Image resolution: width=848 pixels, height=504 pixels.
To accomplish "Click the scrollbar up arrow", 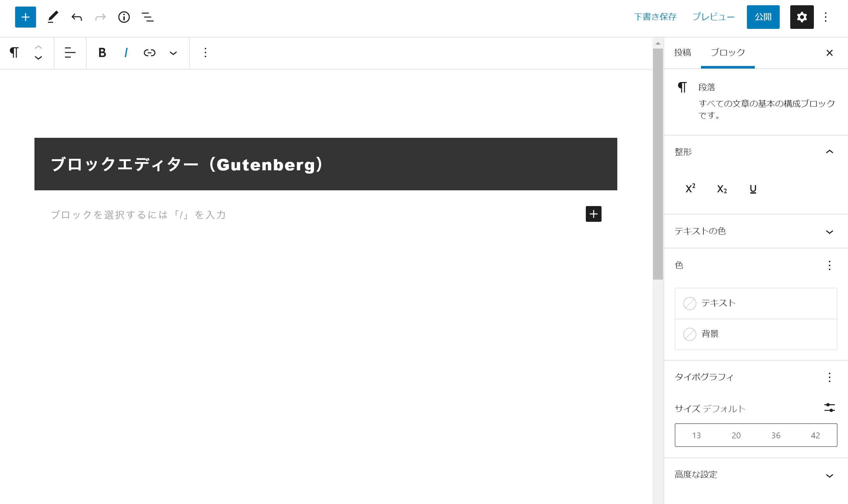I will [x=658, y=43].
